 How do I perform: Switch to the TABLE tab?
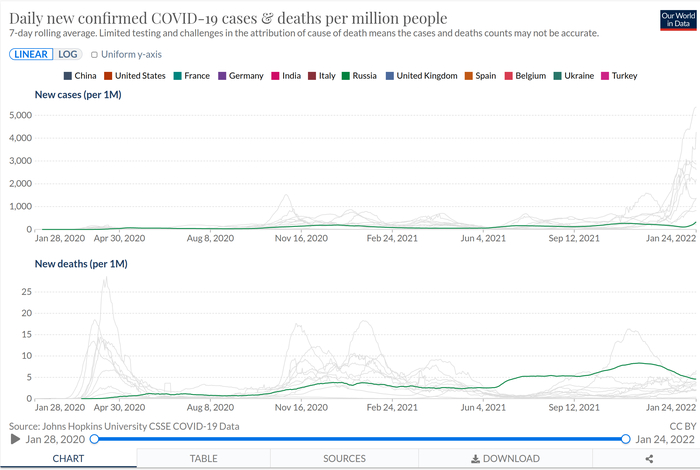pyautogui.click(x=204, y=458)
